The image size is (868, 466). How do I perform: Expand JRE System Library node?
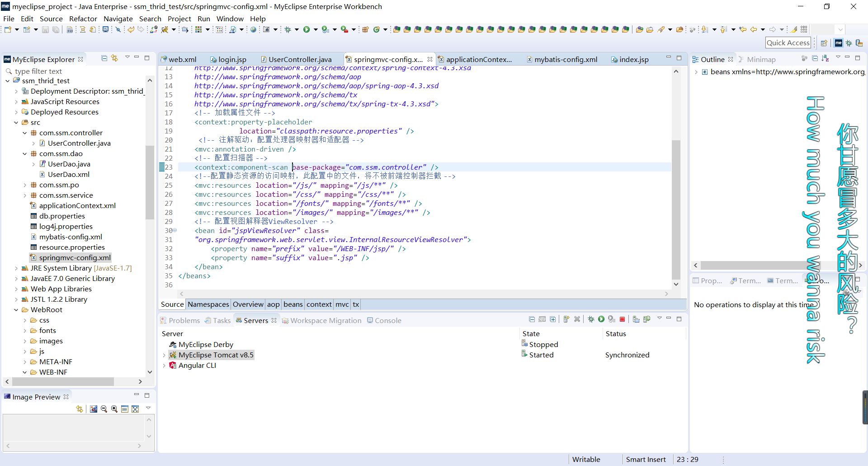click(x=16, y=268)
